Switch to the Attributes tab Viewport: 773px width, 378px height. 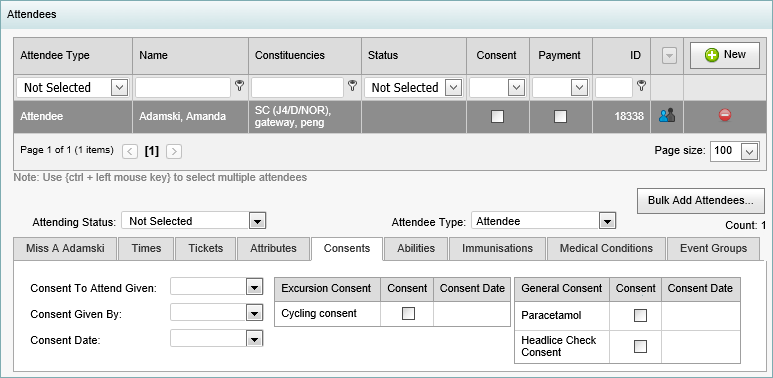point(273,248)
